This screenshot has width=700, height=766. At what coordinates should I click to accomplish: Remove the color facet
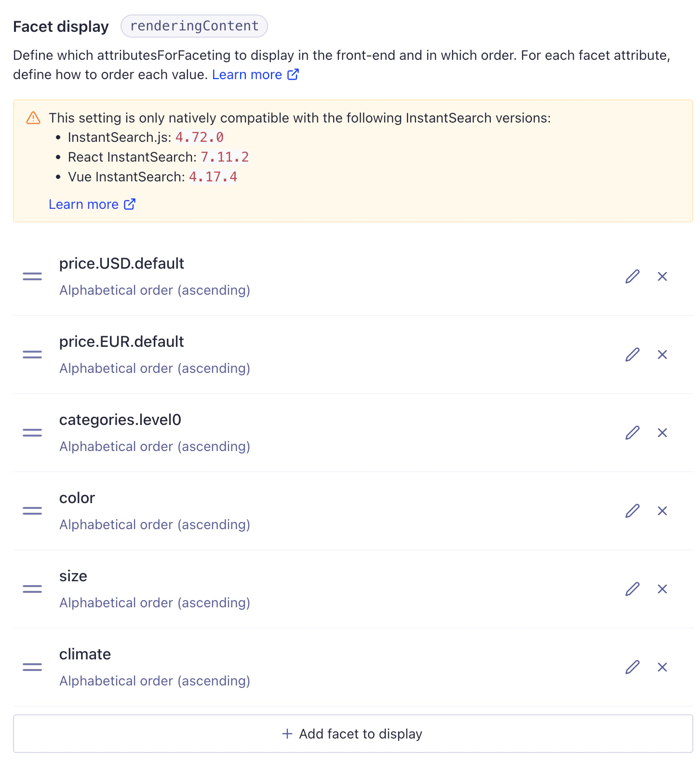tap(662, 511)
